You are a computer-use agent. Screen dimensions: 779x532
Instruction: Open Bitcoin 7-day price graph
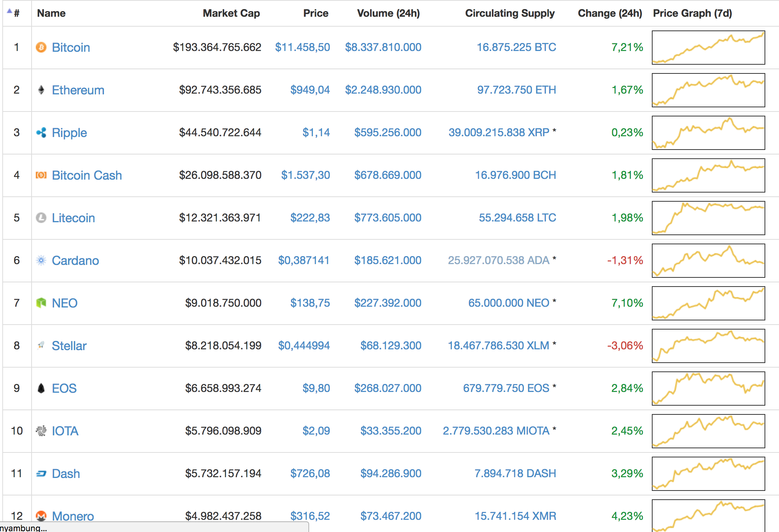(709, 48)
